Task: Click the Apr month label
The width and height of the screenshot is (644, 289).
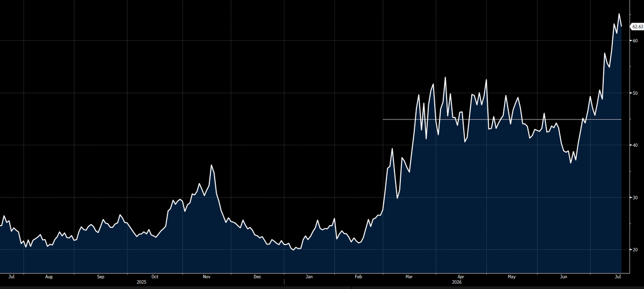Action: coord(460,277)
